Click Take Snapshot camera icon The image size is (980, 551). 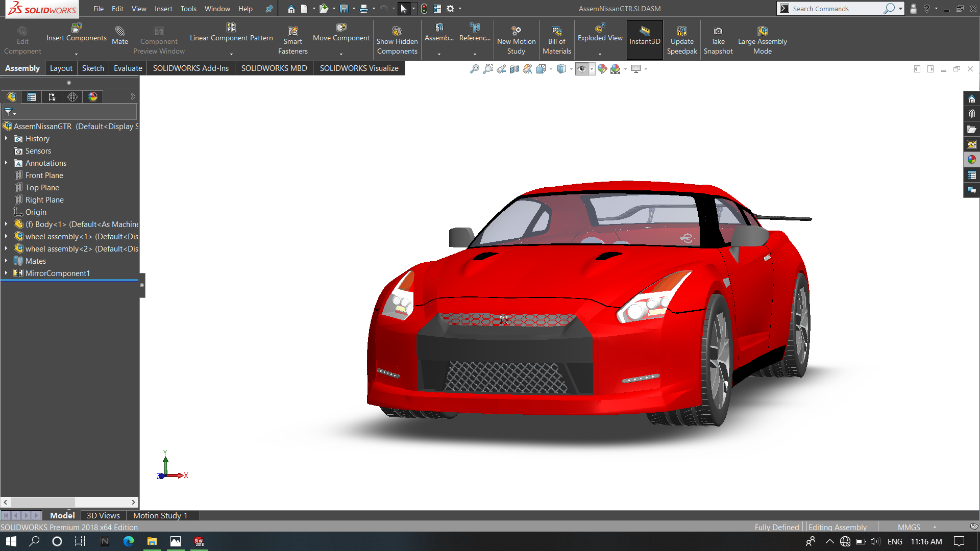[718, 41]
